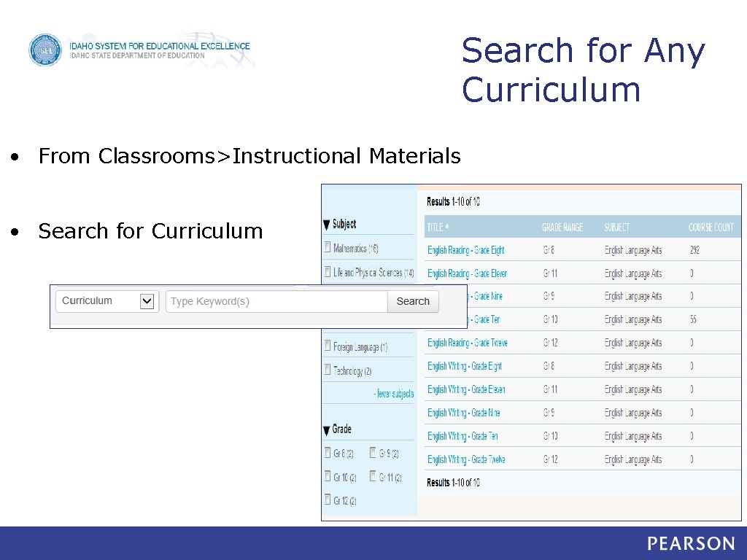Screen dimensions: 747x560
Task: Click the course count 55 cell
Action: (x=693, y=319)
